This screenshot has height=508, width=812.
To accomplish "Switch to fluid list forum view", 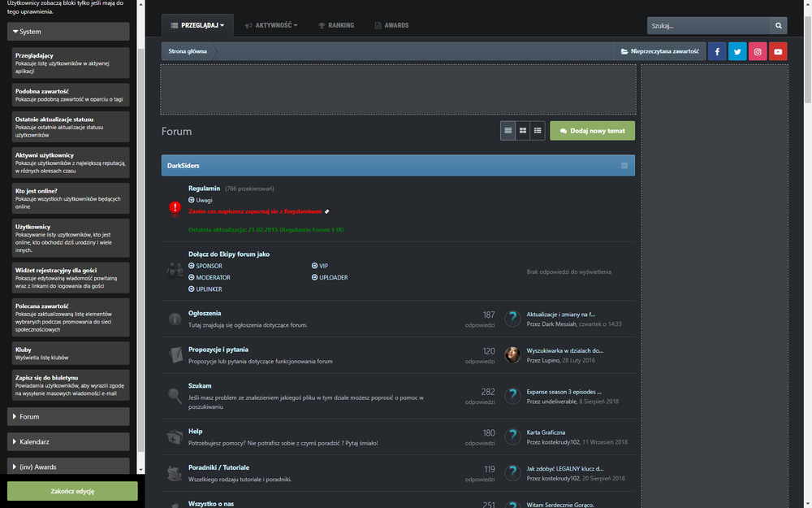I will point(538,130).
